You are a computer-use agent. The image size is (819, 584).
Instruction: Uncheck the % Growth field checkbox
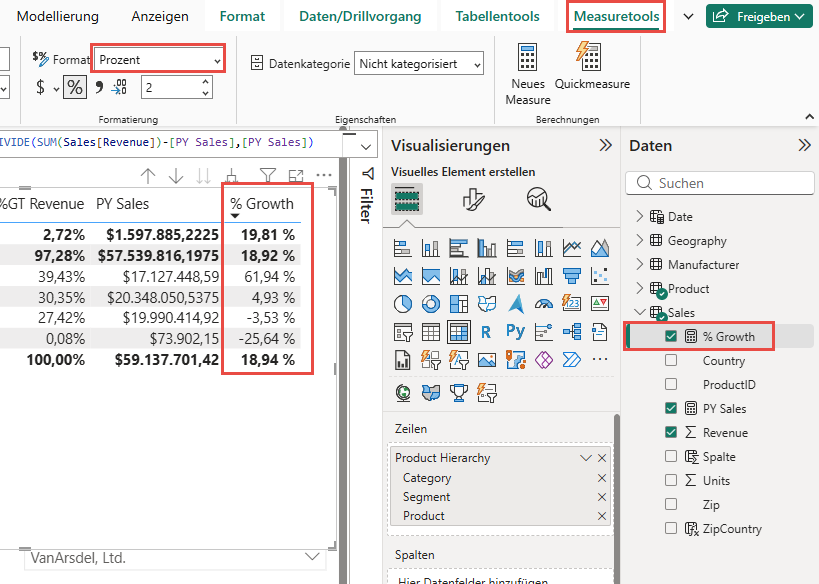pyautogui.click(x=671, y=336)
